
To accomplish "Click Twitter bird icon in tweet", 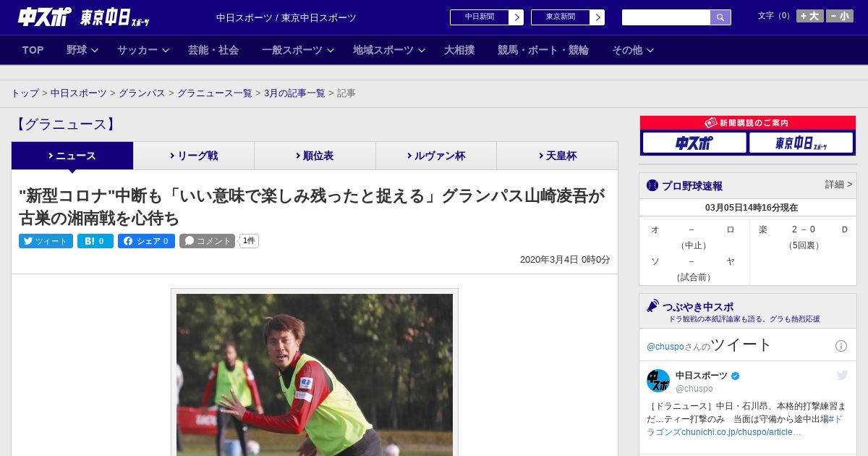I will (x=842, y=375).
